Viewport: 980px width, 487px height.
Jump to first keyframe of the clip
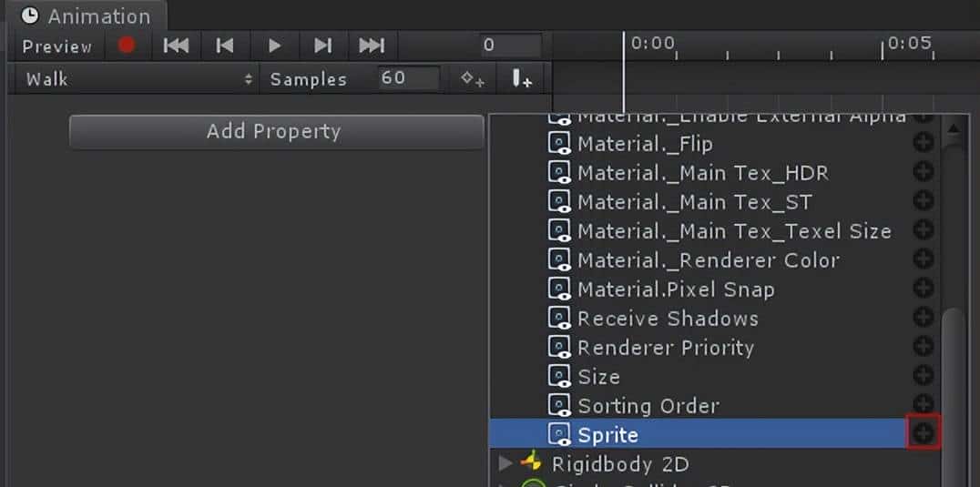pos(175,46)
